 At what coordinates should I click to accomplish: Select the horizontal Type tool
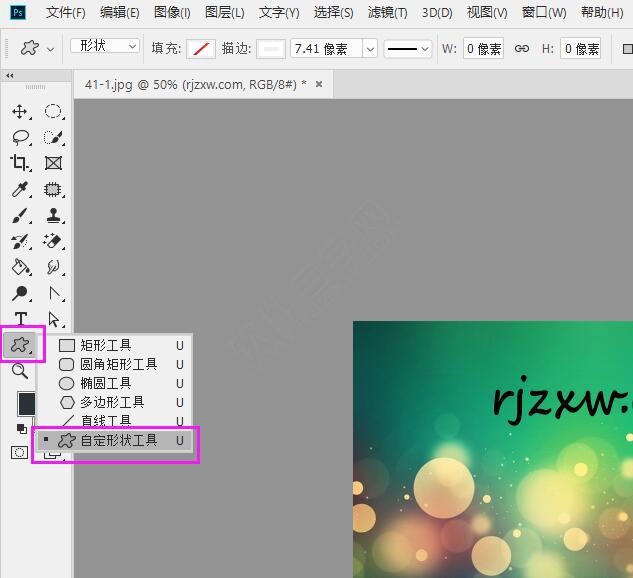click(20, 320)
